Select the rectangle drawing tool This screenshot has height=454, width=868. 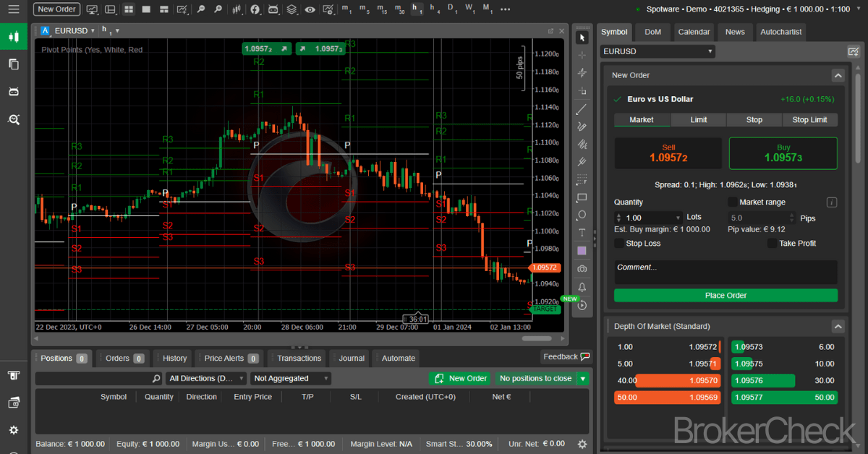(582, 197)
